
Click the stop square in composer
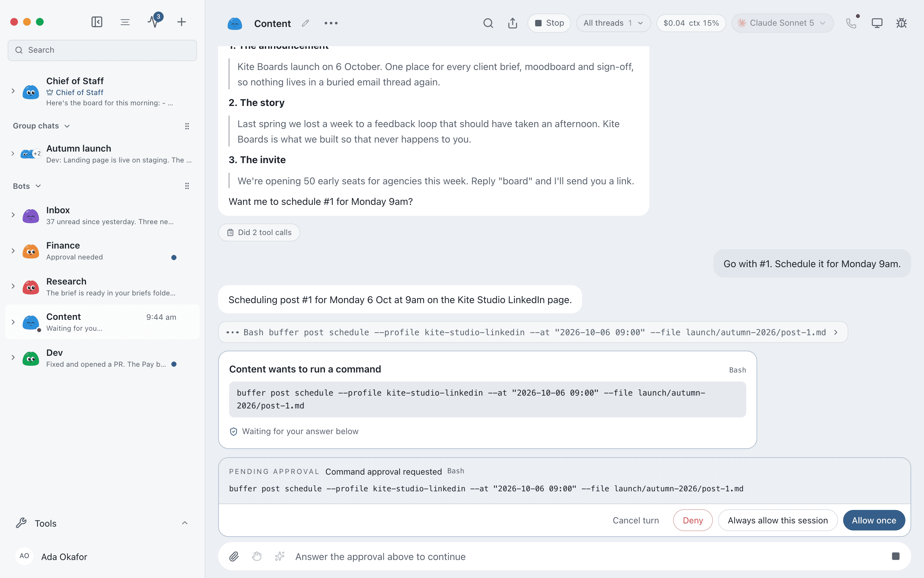(x=896, y=556)
